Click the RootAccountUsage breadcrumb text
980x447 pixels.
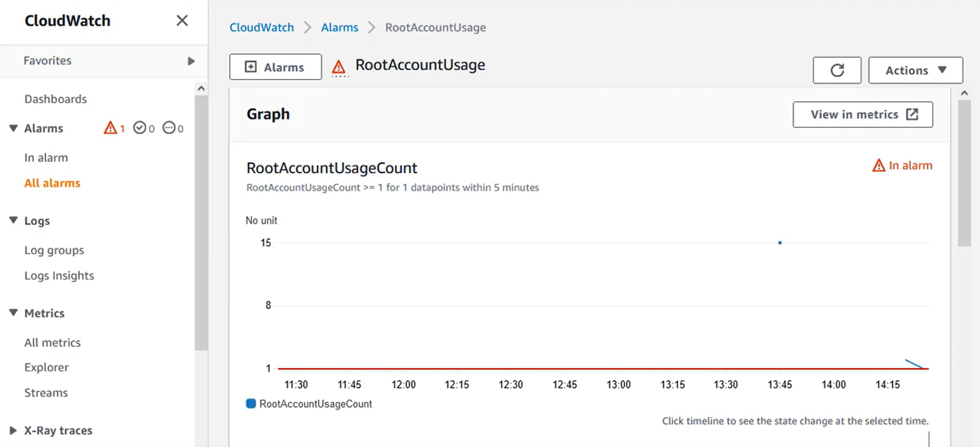point(435,27)
